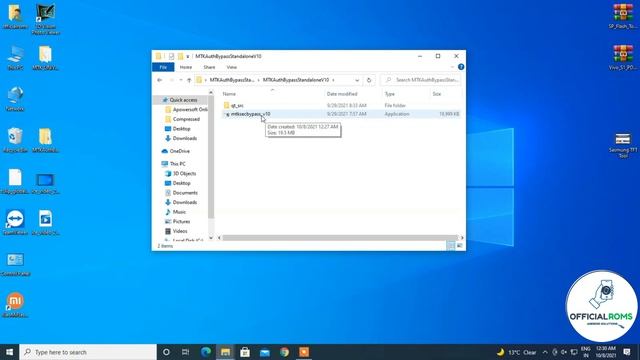The height and width of the screenshot is (360, 640).
Task: Select This PC desktop icon
Action: point(16,58)
